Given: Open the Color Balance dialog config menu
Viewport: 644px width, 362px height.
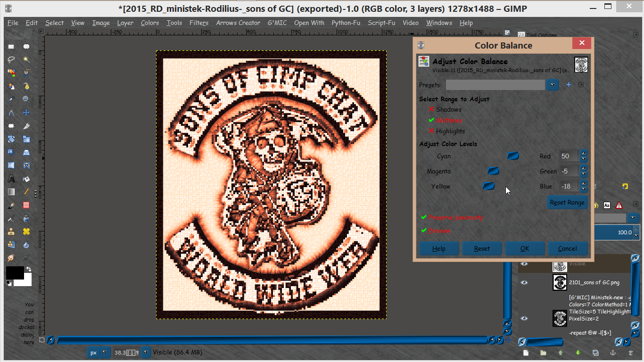Looking at the screenshot, I should pyautogui.click(x=581, y=85).
